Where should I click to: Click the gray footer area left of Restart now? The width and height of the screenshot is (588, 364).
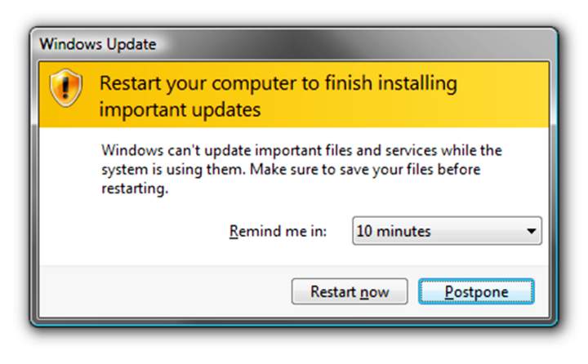point(163,291)
